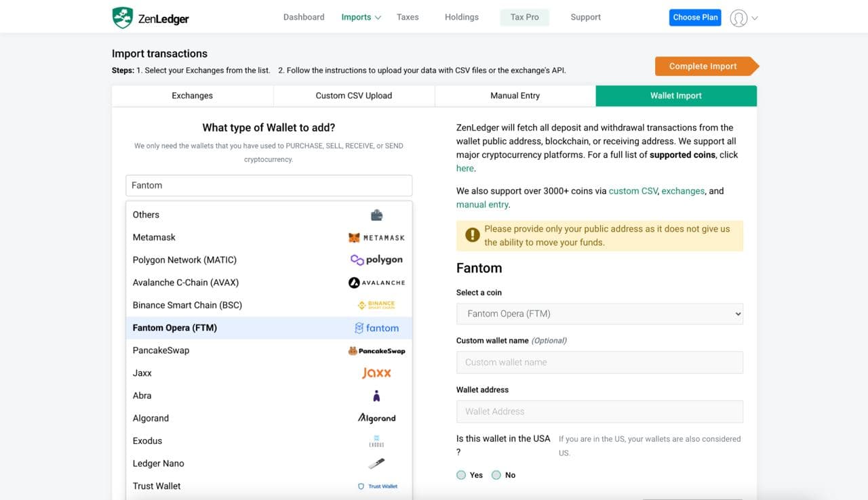
Task: Choose Exodus in the wallet list
Action: [x=269, y=441]
